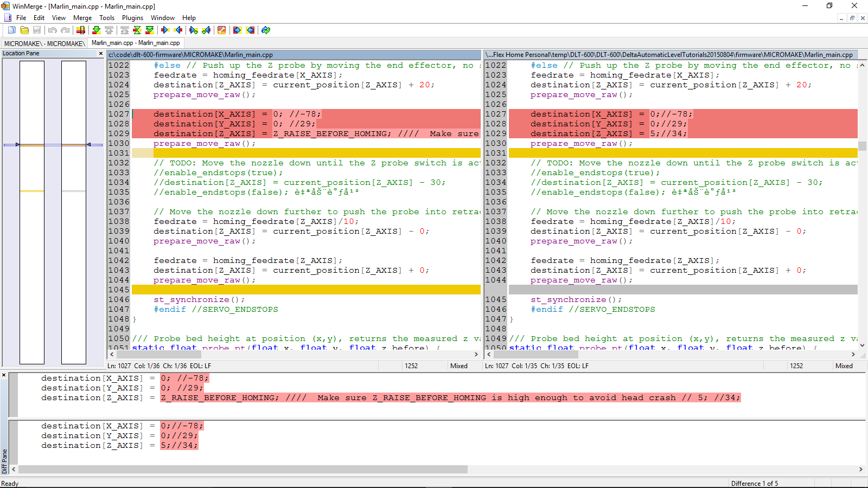Screen dimensions: 868x488
Task: Click the Diff Pane scroll-left arrow
Action: (14, 469)
